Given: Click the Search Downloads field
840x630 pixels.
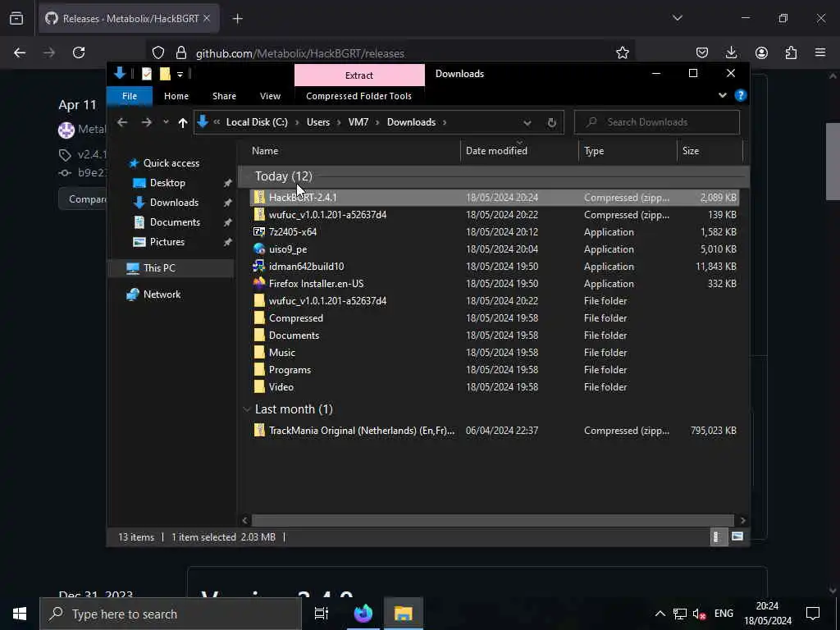Looking at the screenshot, I should 657,122.
